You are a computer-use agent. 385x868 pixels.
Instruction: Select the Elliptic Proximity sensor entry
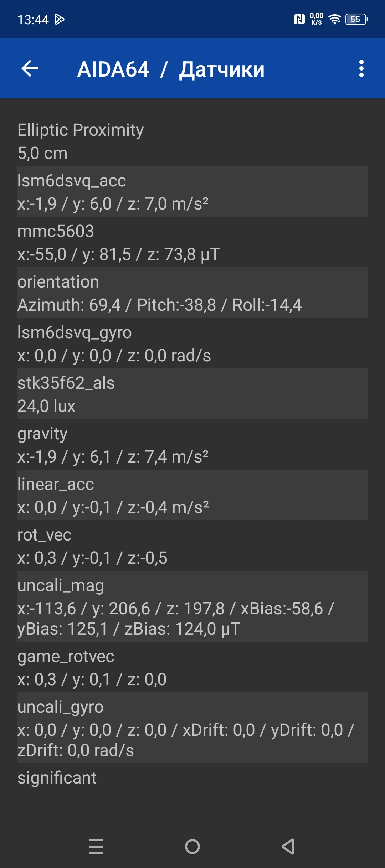point(192,141)
